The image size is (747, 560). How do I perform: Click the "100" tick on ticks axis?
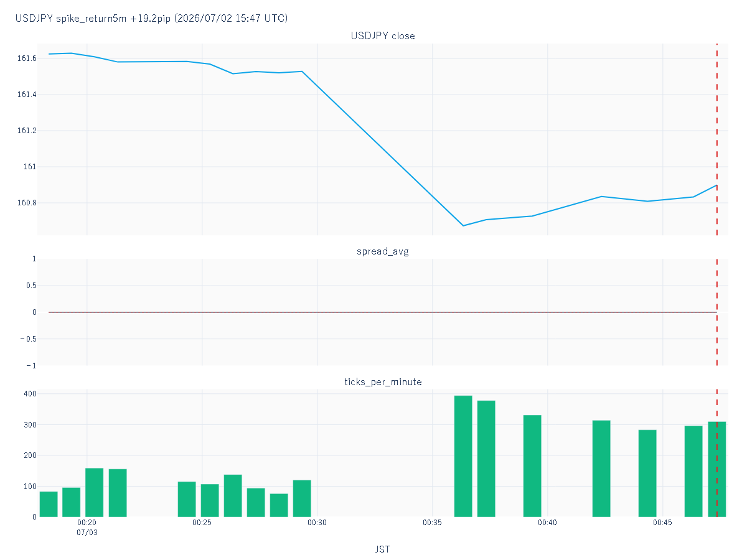pyautogui.click(x=31, y=486)
